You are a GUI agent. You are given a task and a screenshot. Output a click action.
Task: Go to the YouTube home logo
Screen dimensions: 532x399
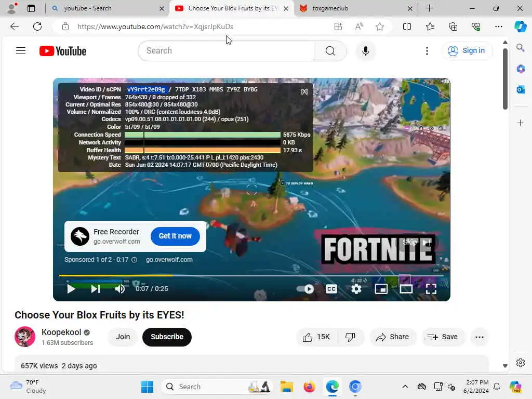[63, 51]
